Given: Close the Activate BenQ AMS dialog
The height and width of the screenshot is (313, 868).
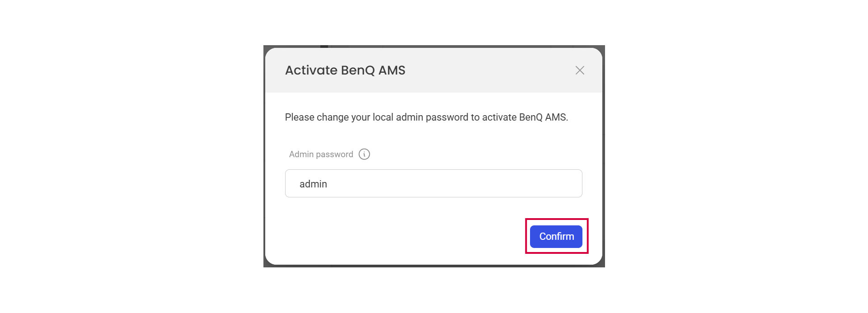Looking at the screenshot, I should (x=580, y=70).
